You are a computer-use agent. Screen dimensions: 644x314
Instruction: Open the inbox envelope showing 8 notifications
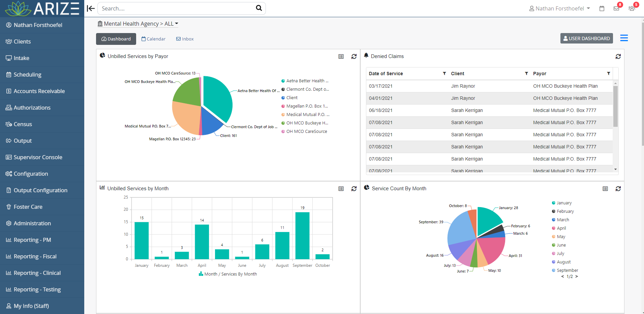click(617, 8)
